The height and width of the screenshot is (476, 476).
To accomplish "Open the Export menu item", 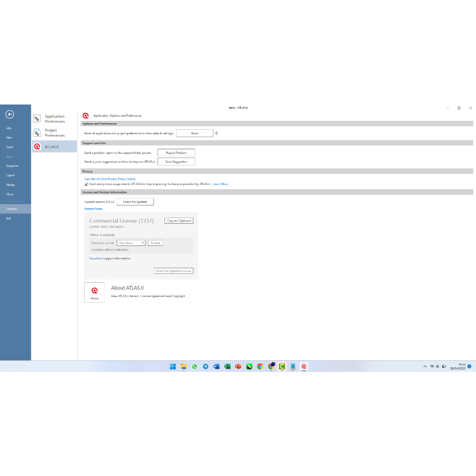I will coord(10,175).
